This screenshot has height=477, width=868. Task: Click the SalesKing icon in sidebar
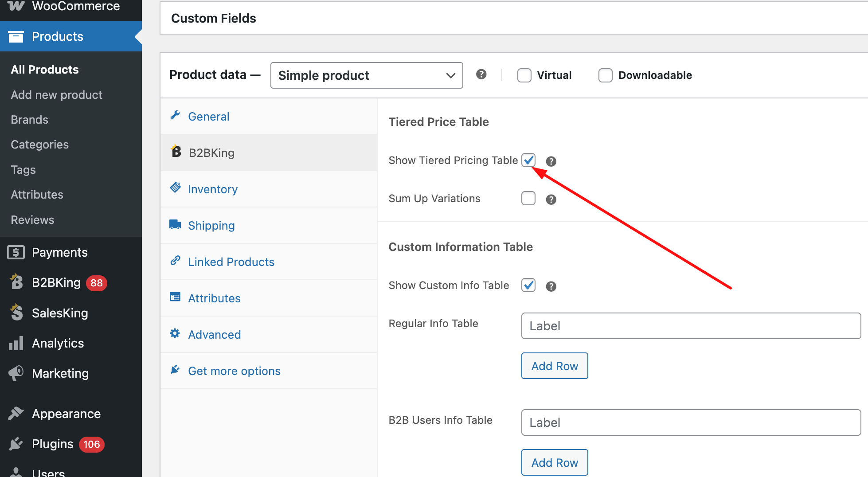(x=16, y=312)
